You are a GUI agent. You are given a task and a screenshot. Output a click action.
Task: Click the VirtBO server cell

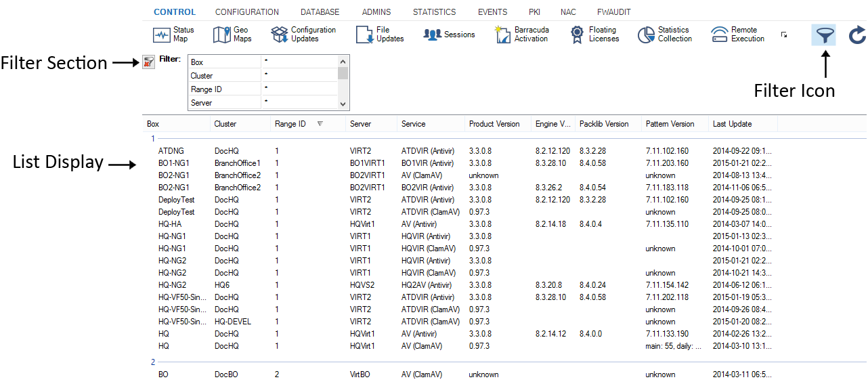[x=362, y=374]
